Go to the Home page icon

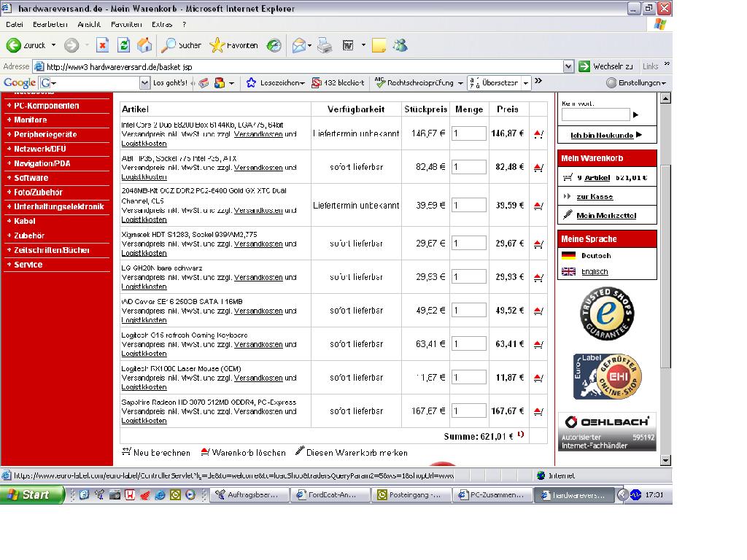click(x=144, y=45)
